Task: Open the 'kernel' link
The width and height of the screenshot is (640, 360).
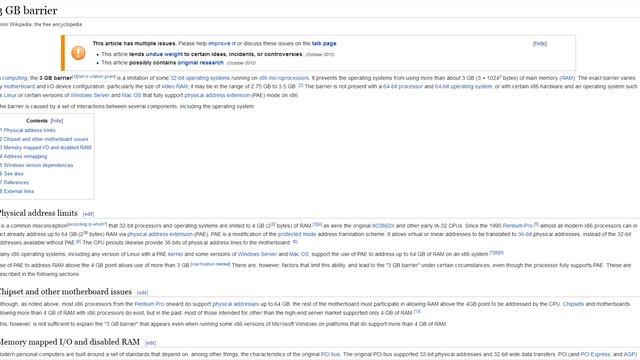Action: (x=175, y=254)
